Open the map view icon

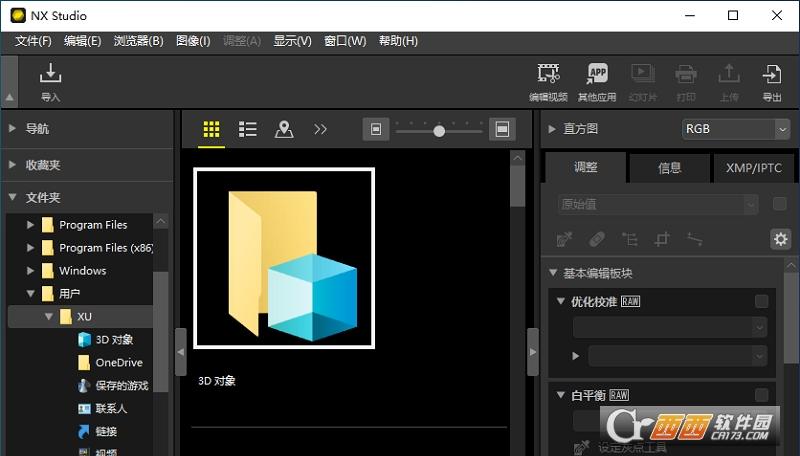[x=284, y=130]
